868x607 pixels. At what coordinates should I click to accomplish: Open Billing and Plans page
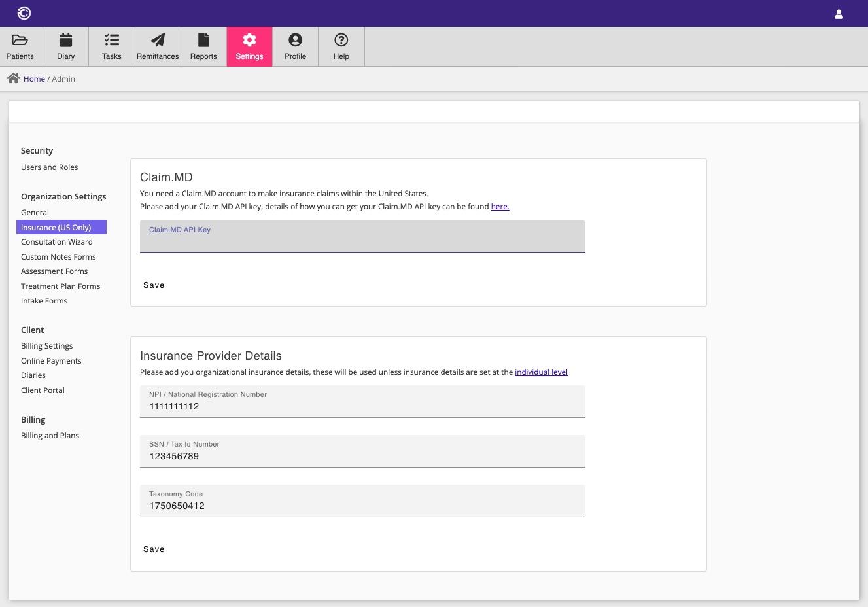pyautogui.click(x=50, y=436)
